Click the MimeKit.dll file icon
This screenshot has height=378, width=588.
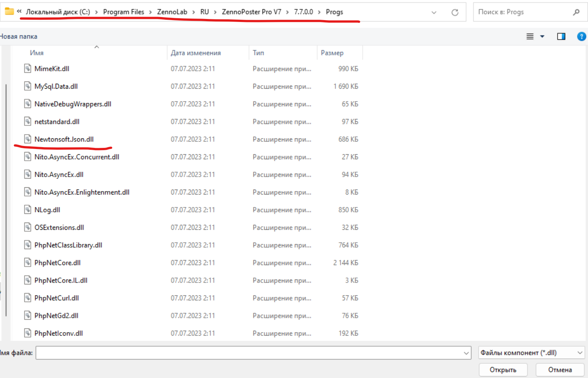coord(28,69)
